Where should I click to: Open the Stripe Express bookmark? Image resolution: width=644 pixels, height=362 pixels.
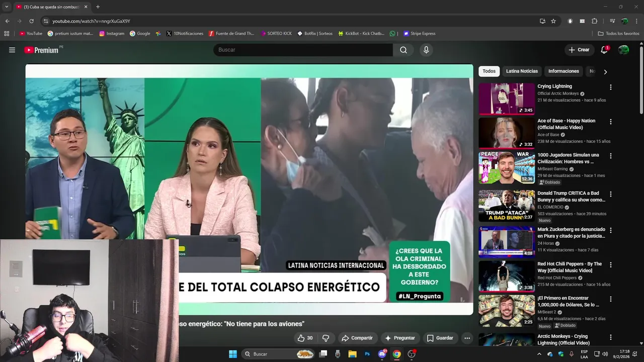pyautogui.click(x=420, y=34)
